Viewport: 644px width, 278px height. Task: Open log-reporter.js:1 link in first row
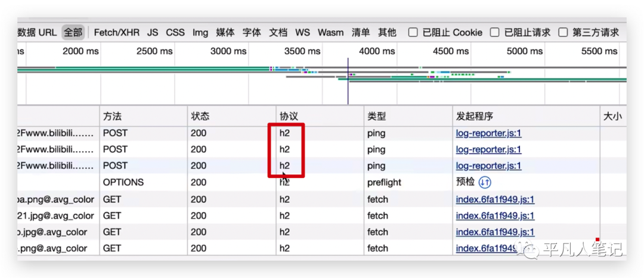[x=488, y=133]
